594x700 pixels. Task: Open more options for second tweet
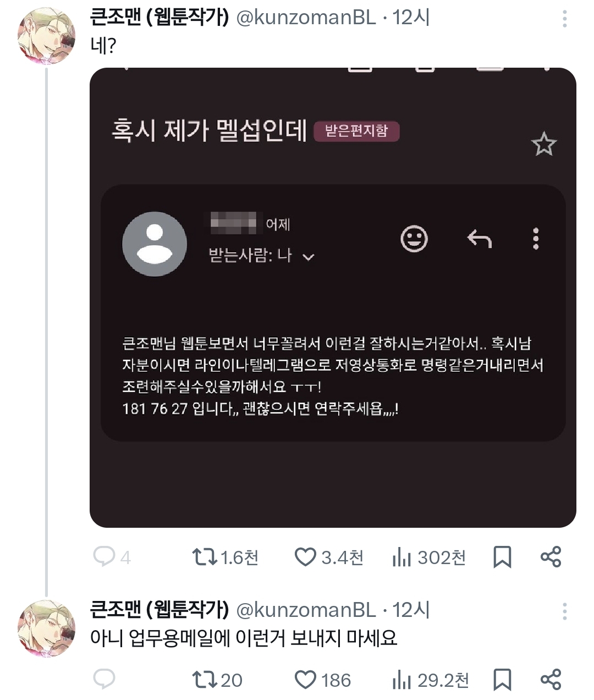coord(564,611)
